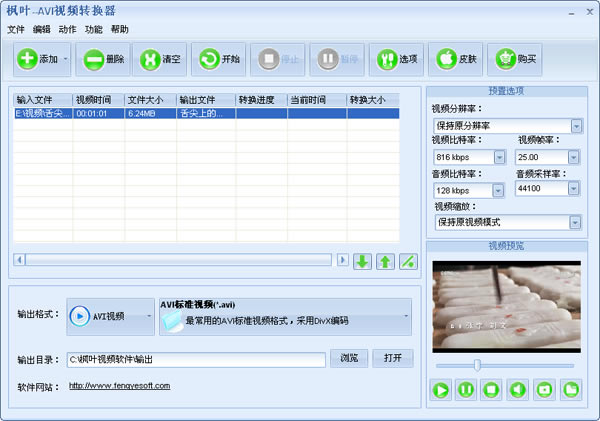Click the 清空 (Clear) toolbar button
Screen dimensions: 600x421
pyautogui.click(x=160, y=60)
